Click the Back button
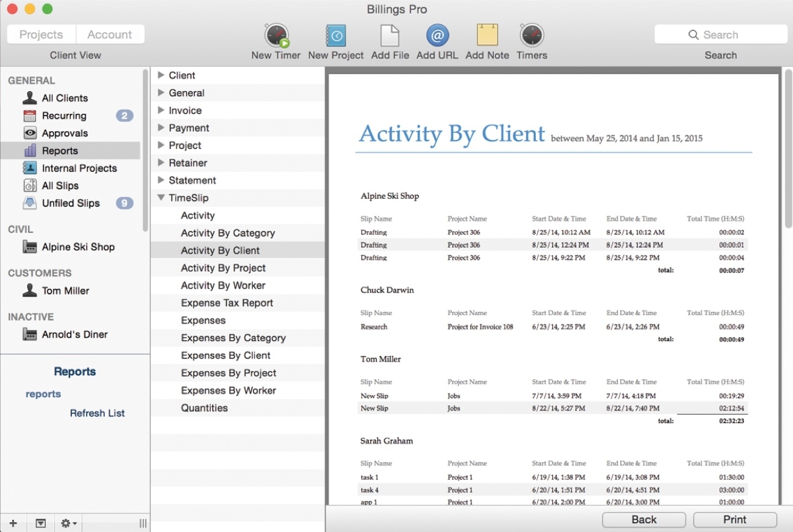This screenshot has width=793, height=532. [644, 519]
